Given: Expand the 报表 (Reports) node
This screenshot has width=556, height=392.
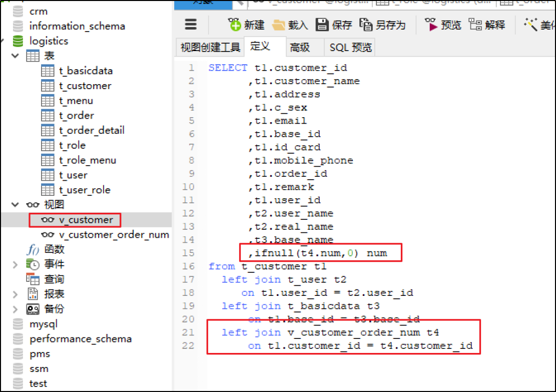Looking at the screenshot, I should [x=15, y=294].
